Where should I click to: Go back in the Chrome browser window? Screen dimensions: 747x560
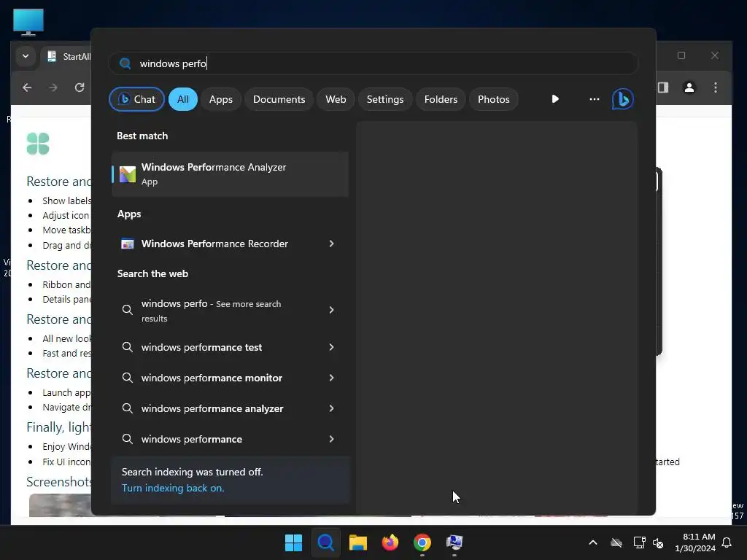pos(27,87)
